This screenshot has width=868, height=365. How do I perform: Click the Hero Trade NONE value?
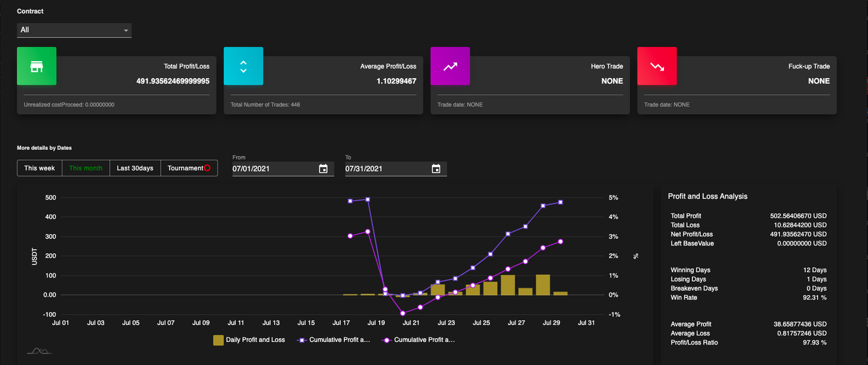[612, 81]
